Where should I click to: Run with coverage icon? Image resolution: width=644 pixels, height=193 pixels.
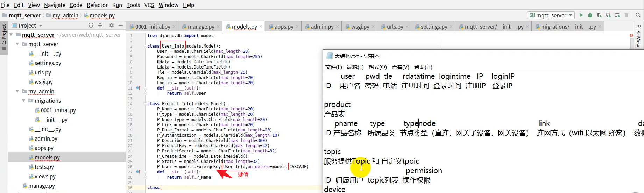599,15
